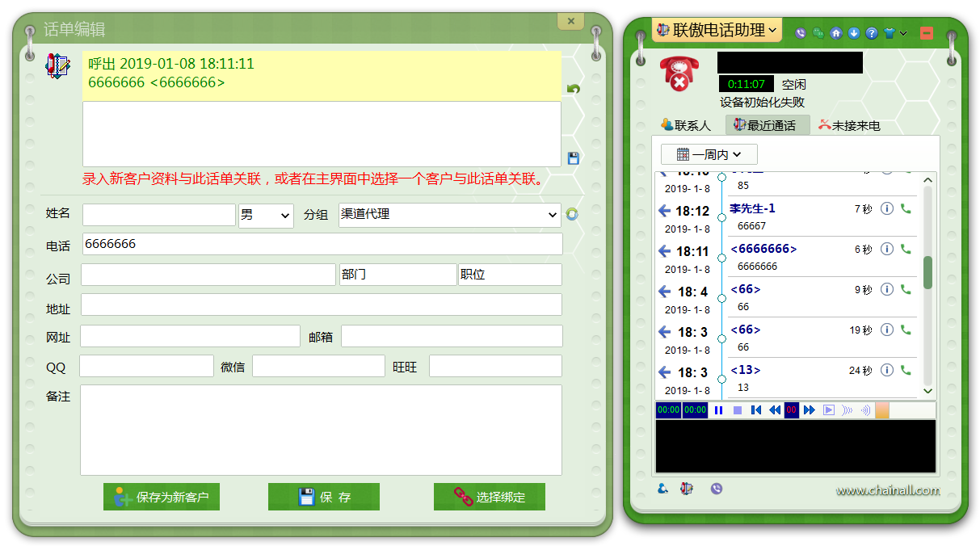Click the 保存为新客户 button
The height and width of the screenshot is (546, 980).
162,497
